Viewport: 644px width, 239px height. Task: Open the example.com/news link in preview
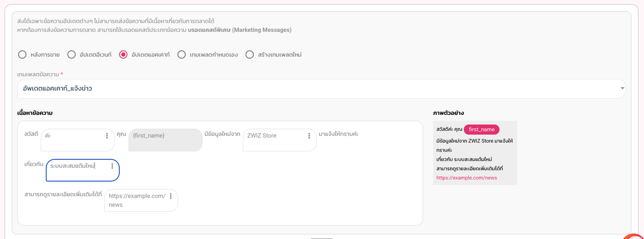point(466,178)
